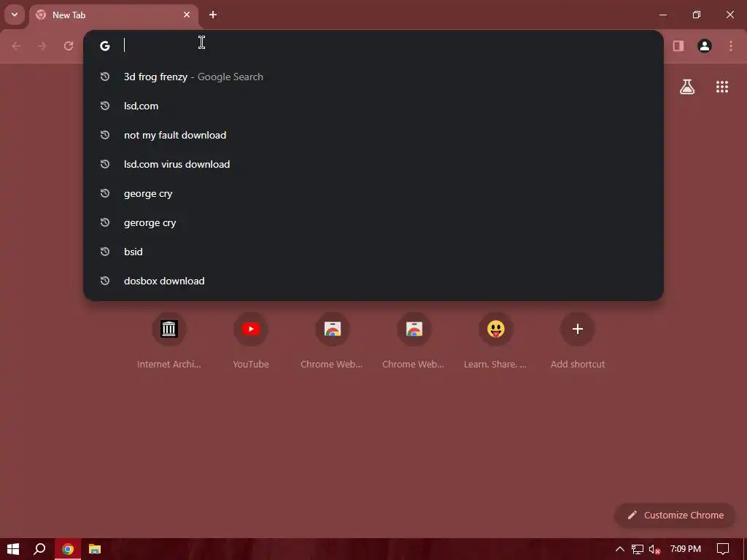The width and height of the screenshot is (747, 560).
Task: Show hidden tray icons chevron
Action: [x=620, y=549]
